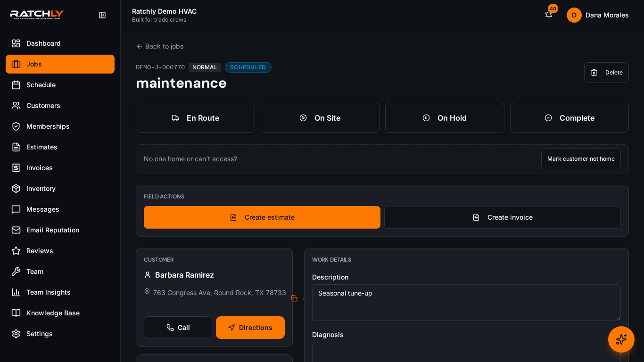The width and height of the screenshot is (644, 362).
Task: Delete this maintenance job
Action: coord(606,73)
